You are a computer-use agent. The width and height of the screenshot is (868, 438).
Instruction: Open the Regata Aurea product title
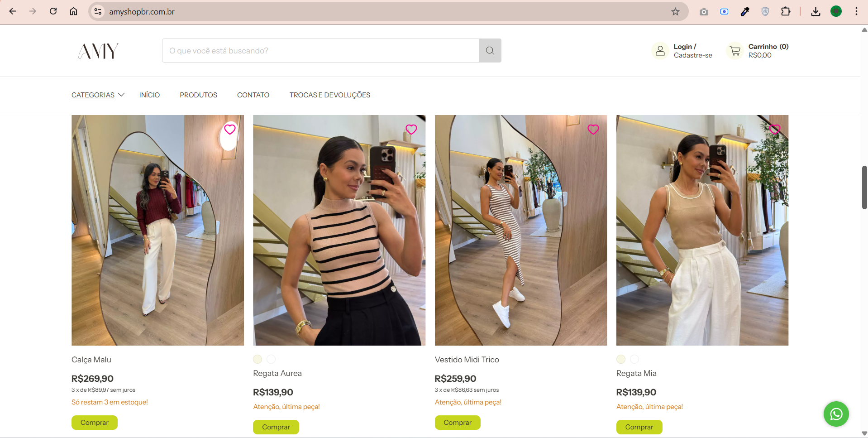pos(277,373)
